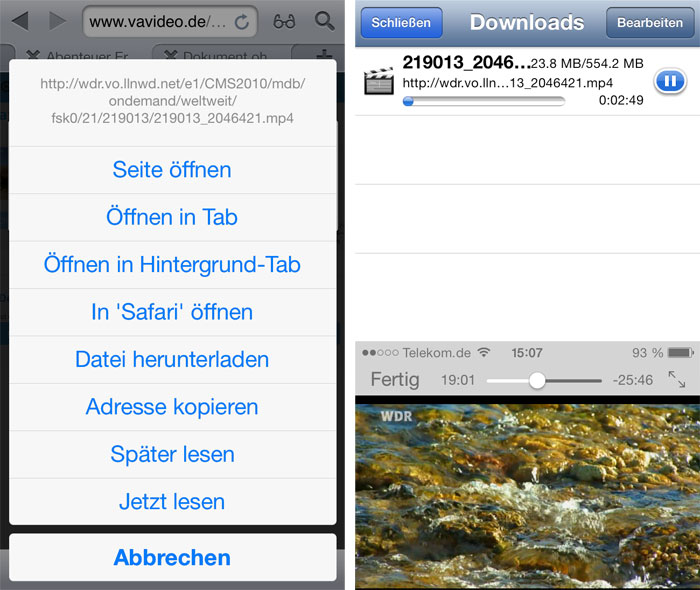Screen dimensions: 700x590
Task: Tap the browser forward arrow
Action: pyautogui.click(x=58, y=21)
